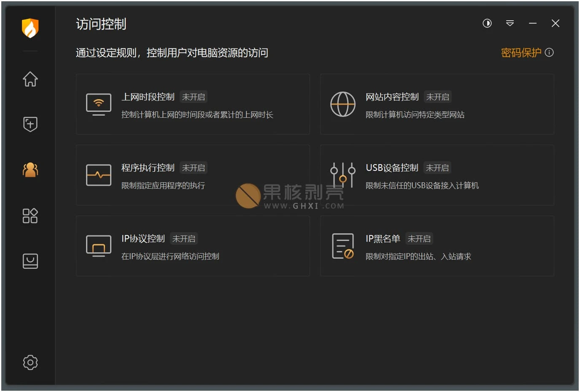Click description 控制计算机上网的时间段或者累计的上网时长
The height and width of the screenshot is (392, 580).
(197, 115)
